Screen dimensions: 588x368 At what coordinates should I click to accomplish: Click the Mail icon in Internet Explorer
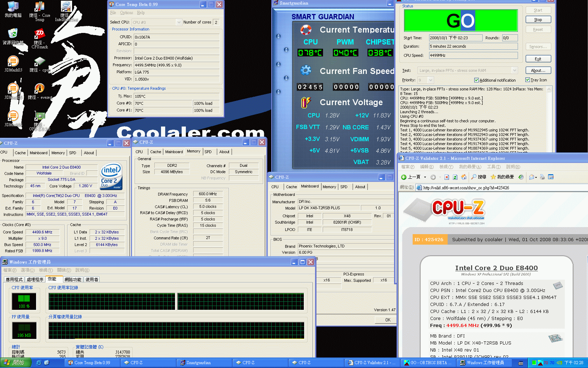point(532,177)
